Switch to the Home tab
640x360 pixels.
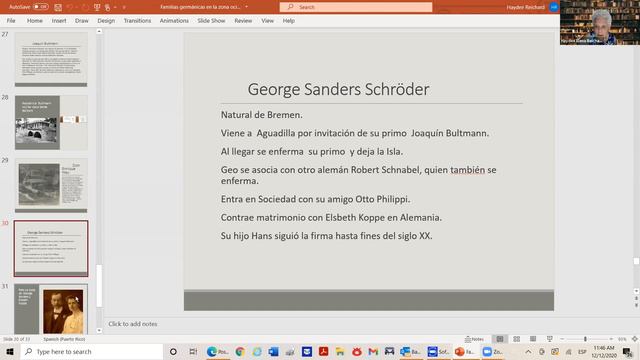pyautogui.click(x=35, y=20)
